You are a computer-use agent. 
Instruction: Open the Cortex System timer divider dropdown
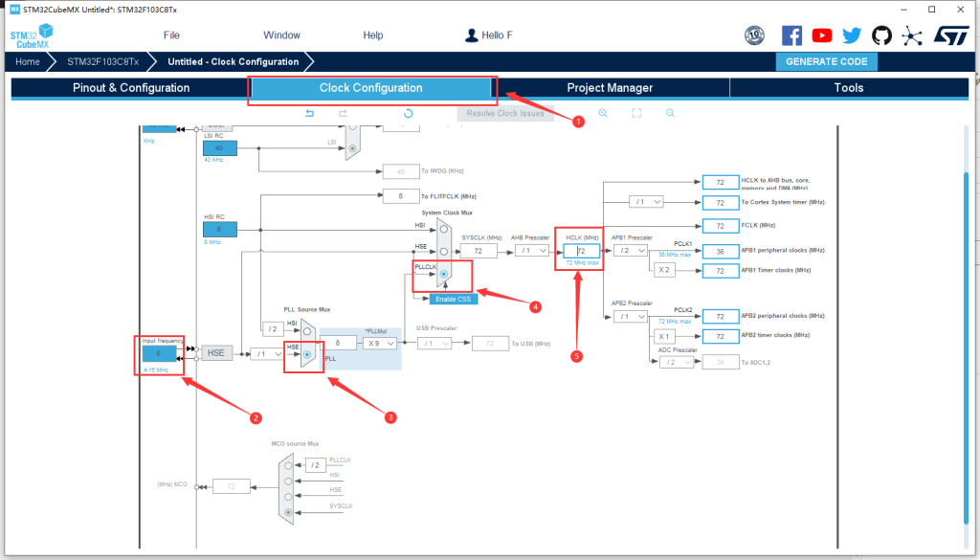pos(646,202)
